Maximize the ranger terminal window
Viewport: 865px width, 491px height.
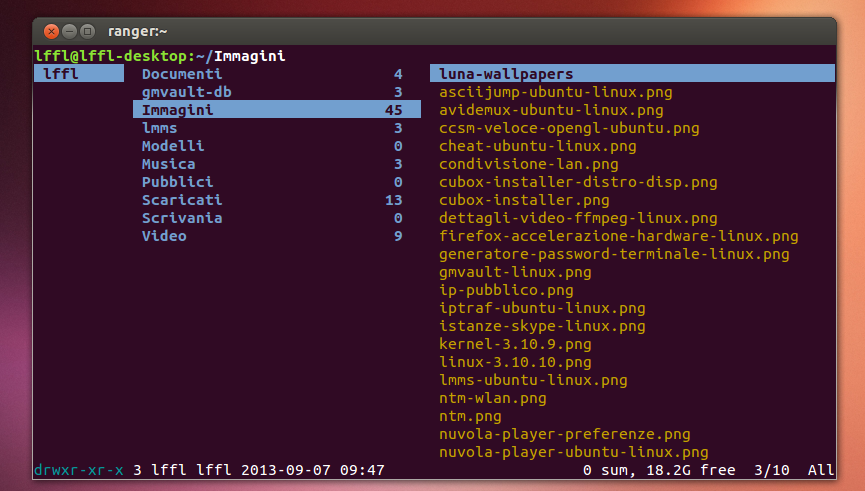click(87, 31)
